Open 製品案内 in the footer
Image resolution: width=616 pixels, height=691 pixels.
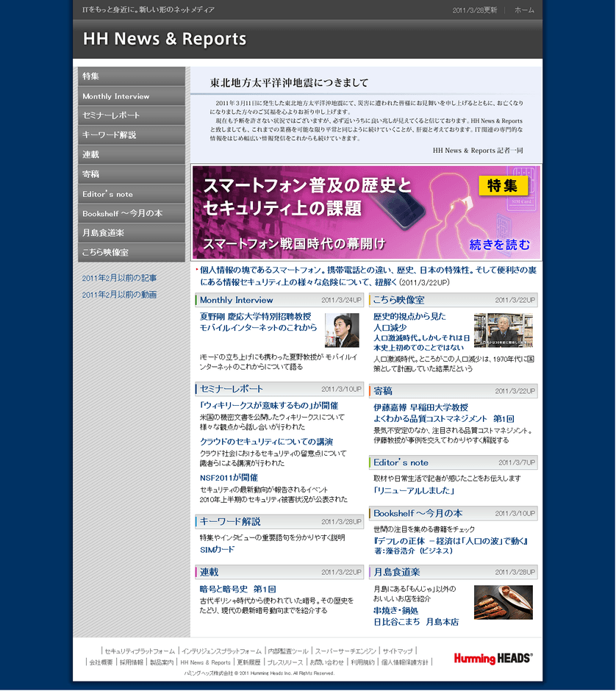point(162,662)
